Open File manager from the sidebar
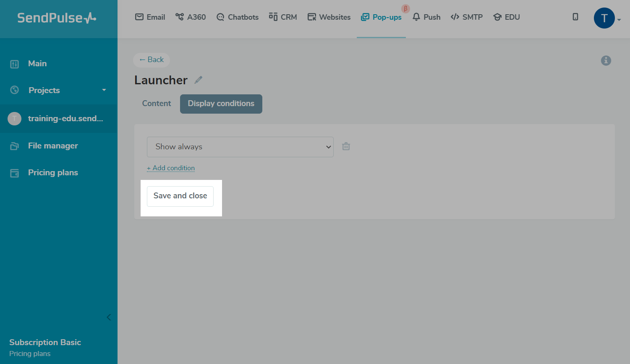 pos(53,146)
